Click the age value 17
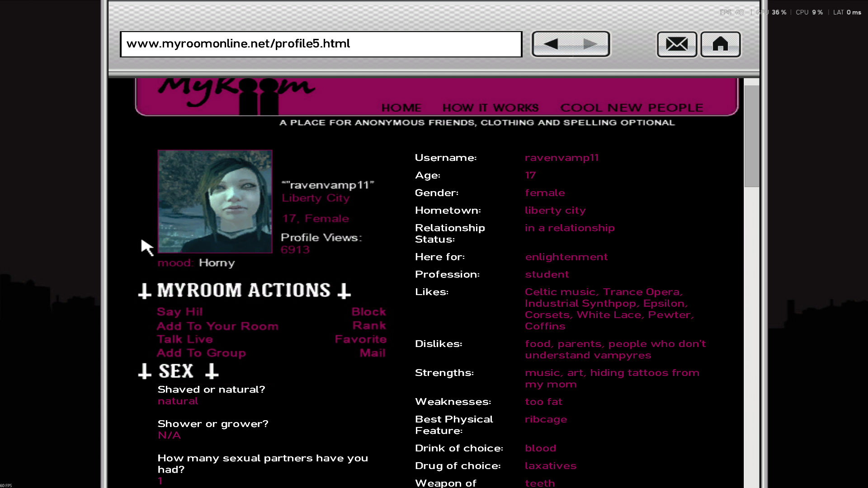 point(530,175)
